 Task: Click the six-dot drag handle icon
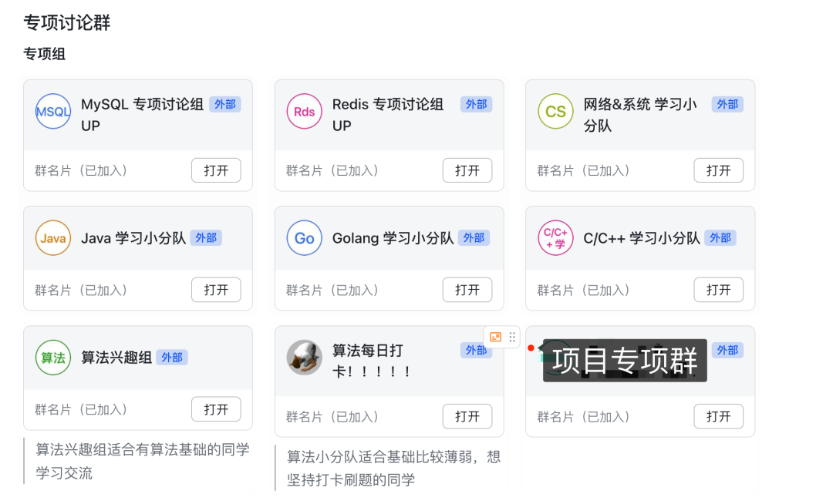point(512,338)
